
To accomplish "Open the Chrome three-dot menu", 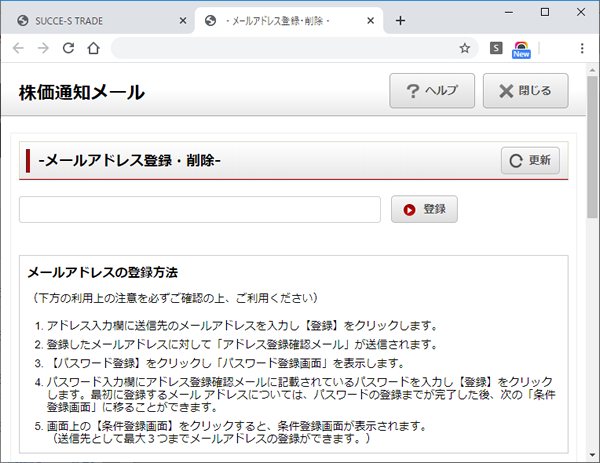I will tap(582, 47).
